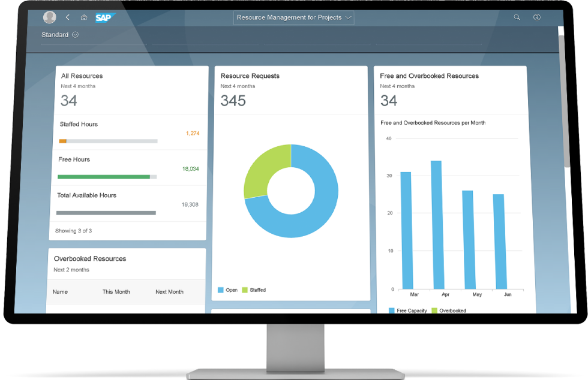
Task: Open the help question mark icon
Action: click(x=537, y=17)
